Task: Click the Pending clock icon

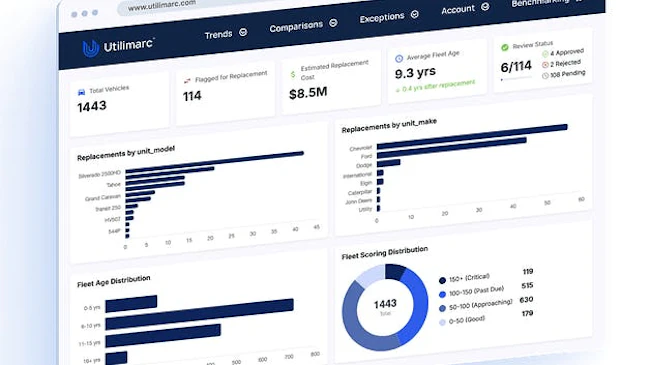Action: pyautogui.click(x=545, y=75)
